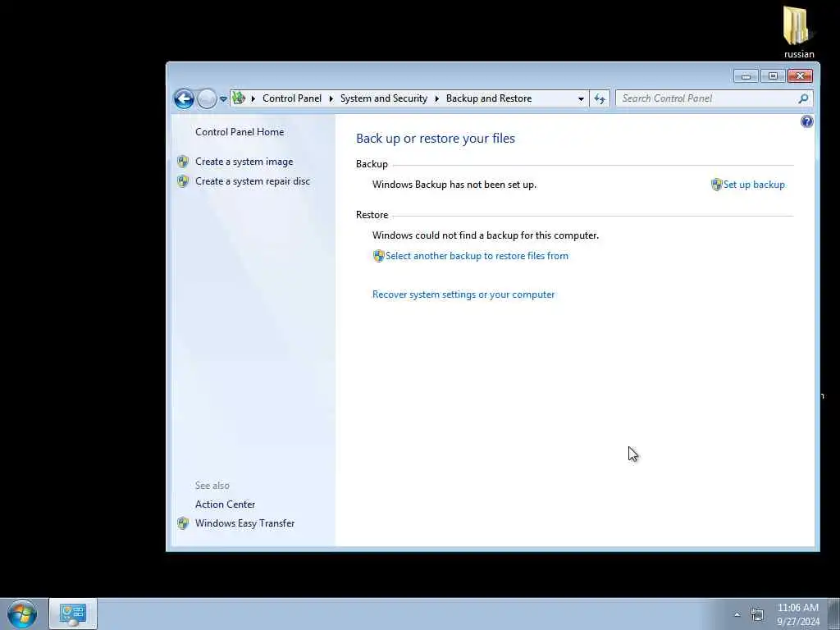Expand the chevron before Control Panel breadcrumb

point(253,98)
